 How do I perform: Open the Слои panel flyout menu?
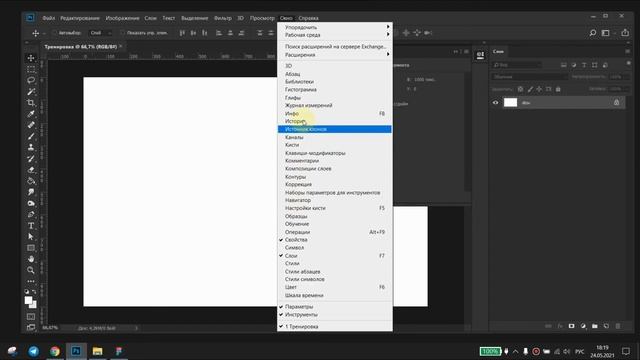coord(627,51)
